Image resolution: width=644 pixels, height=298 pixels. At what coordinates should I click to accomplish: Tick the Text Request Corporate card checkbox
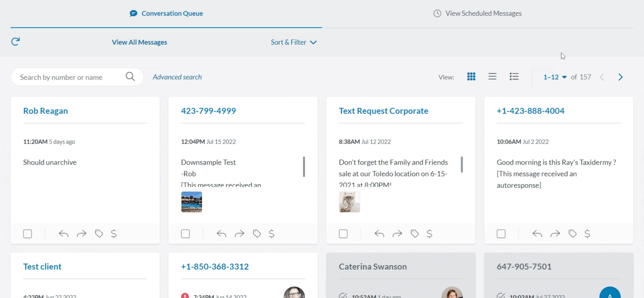point(343,234)
